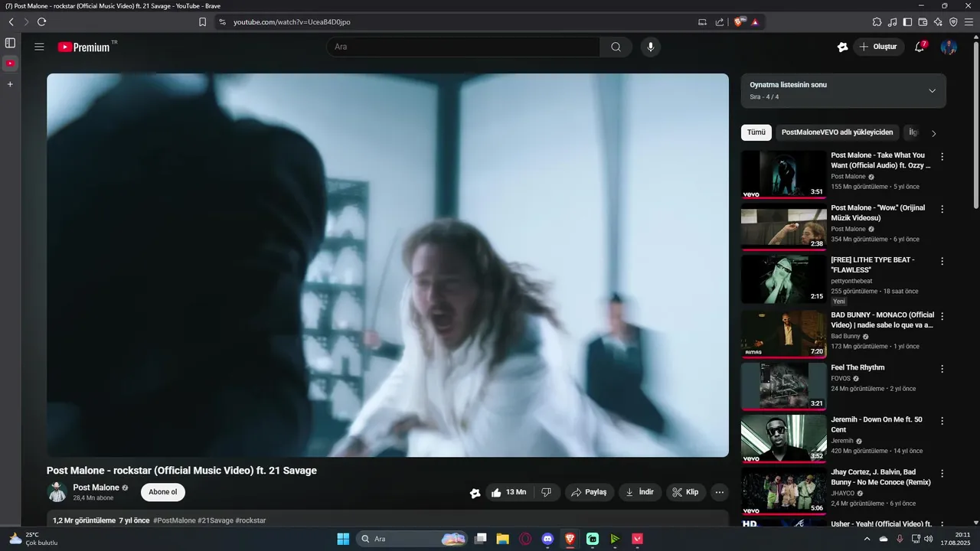980x551 pixels.
Task: Collapse the Oynatma listesinin sonu playlist panel
Action: coord(932,90)
